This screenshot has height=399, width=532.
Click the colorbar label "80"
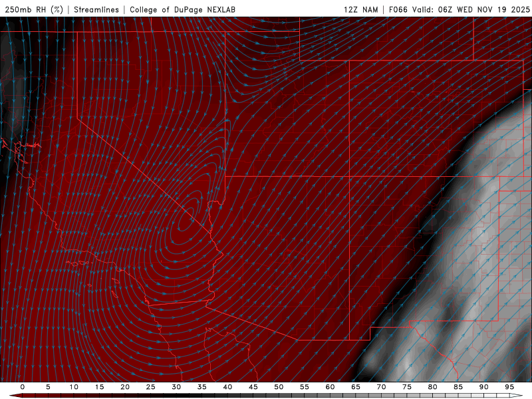click(x=432, y=387)
